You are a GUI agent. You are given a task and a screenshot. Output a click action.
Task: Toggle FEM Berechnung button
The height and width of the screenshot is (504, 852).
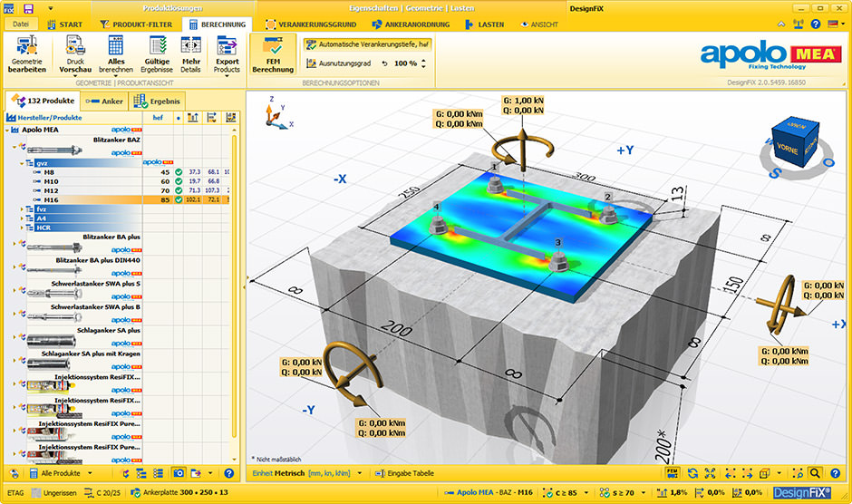273,54
